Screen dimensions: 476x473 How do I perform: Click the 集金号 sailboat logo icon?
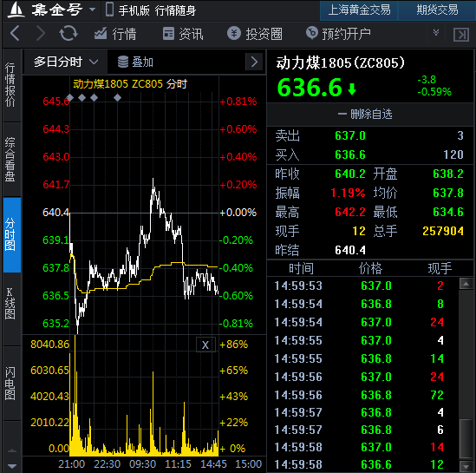(x=16, y=10)
